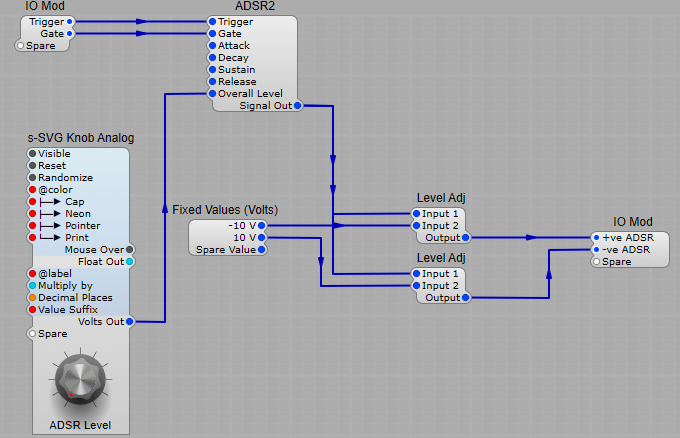Click the Overall Level input pin
The height and width of the screenshot is (438, 680).
point(212,93)
